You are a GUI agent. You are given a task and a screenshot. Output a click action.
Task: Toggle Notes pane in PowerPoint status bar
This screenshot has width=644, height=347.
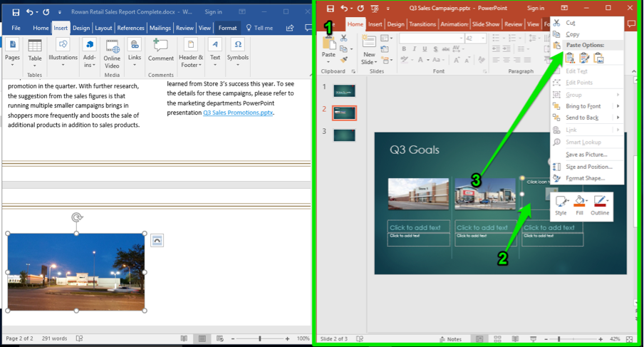pyautogui.click(x=450, y=339)
